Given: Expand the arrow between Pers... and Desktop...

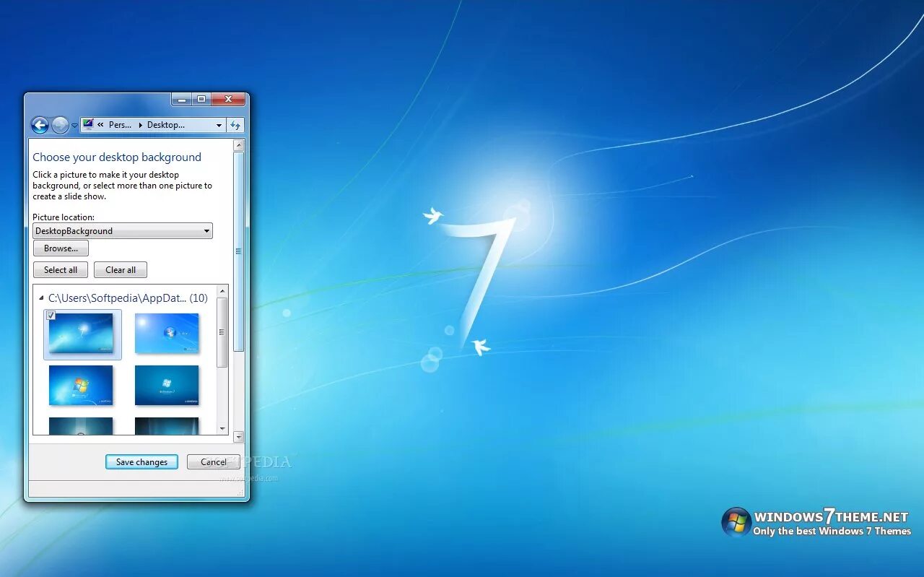Looking at the screenshot, I should [x=140, y=125].
